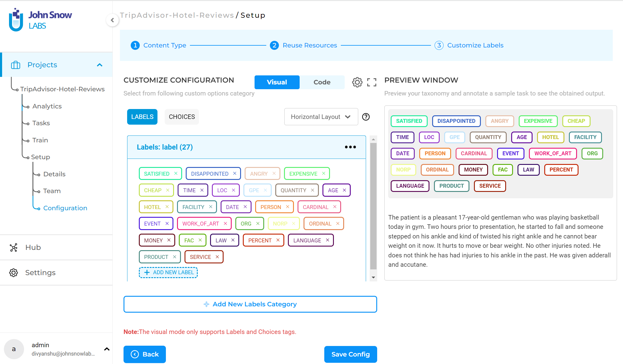Open Configuration under Setup
Image resolution: width=623 pixels, height=364 pixels.
coord(65,208)
